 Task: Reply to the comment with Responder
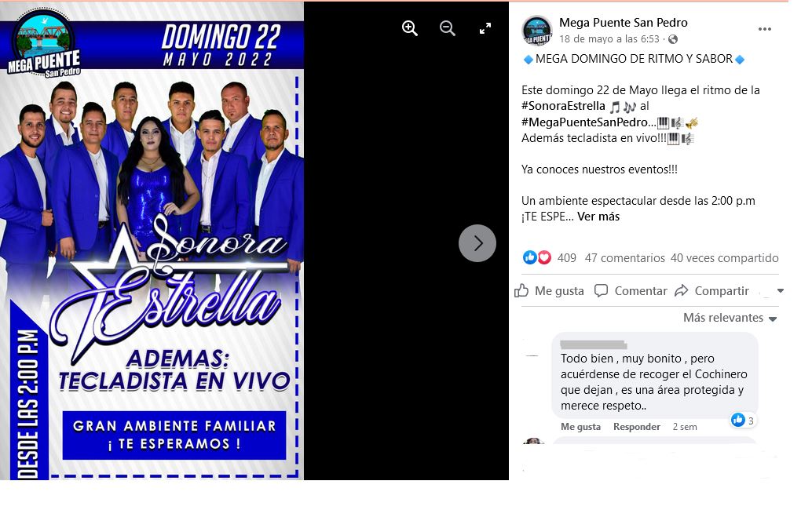click(636, 427)
